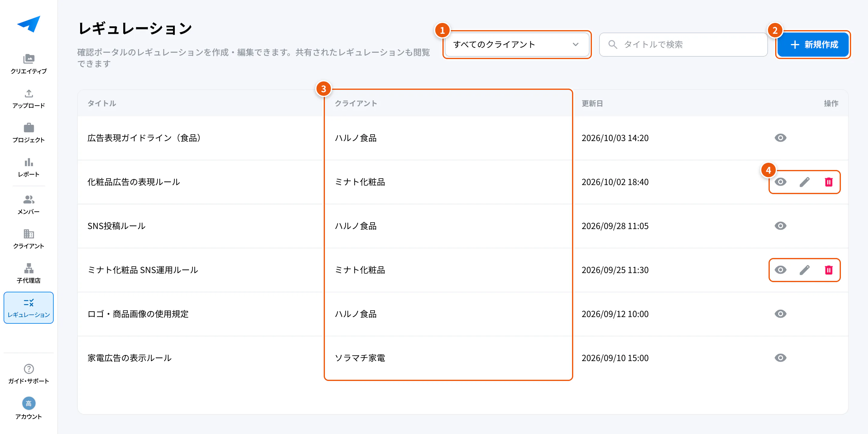Go to プロジェクト in the sidebar
The width and height of the screenshot is (868, 434).
pyautogui.click(x=29, y=133)
